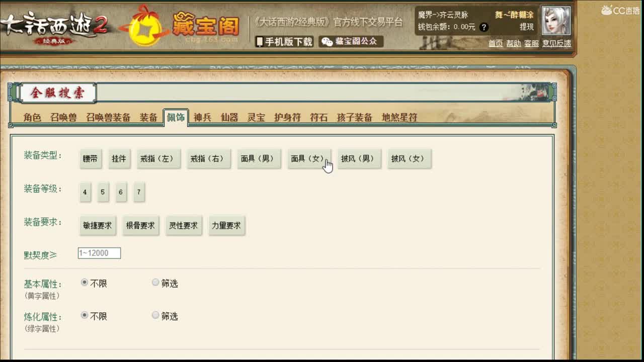Select equipment type 披风（男）
644x362 pixels.
[x=359, y=158]
